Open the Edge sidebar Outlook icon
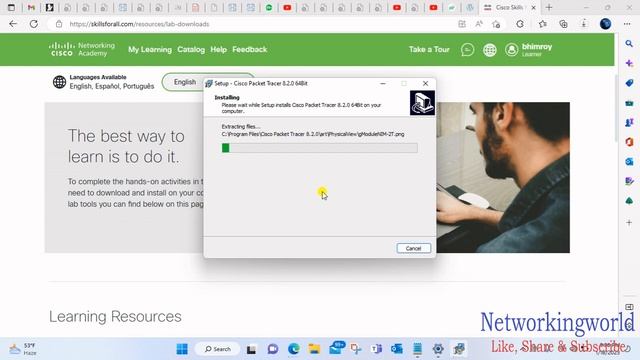640x360 pixels. point(629,162)
